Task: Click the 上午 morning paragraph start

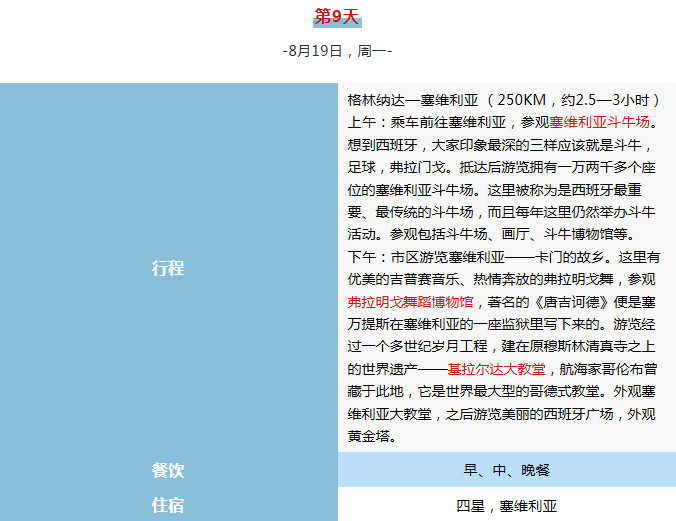Action: tap(364, 122)
